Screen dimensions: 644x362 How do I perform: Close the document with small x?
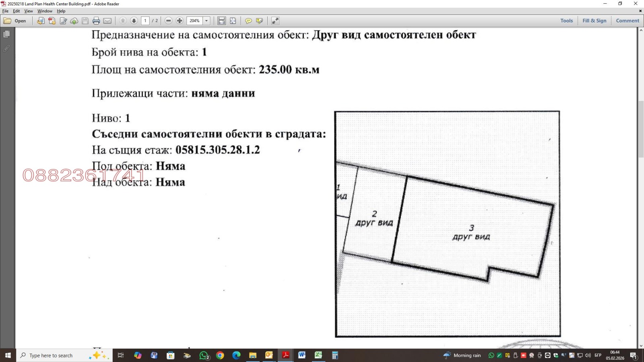pos(640,11)
